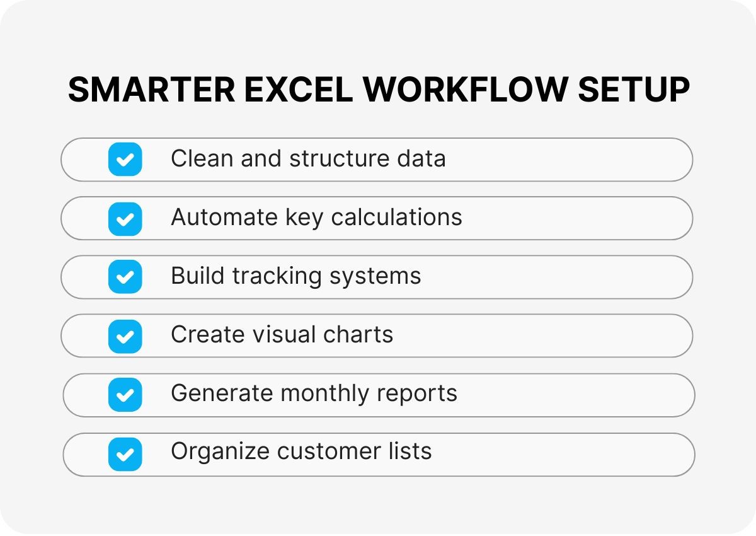Click the 'Organize customer lists' label text
Image resolution: width=756 pixels, height=536 pixels.
[301, 452]
